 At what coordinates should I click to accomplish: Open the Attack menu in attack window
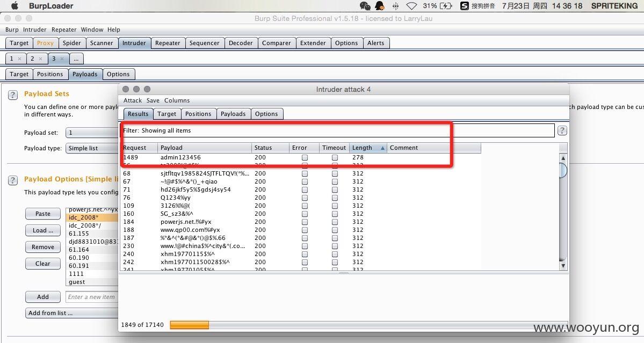pyautogui.click(x=132, y=100)
